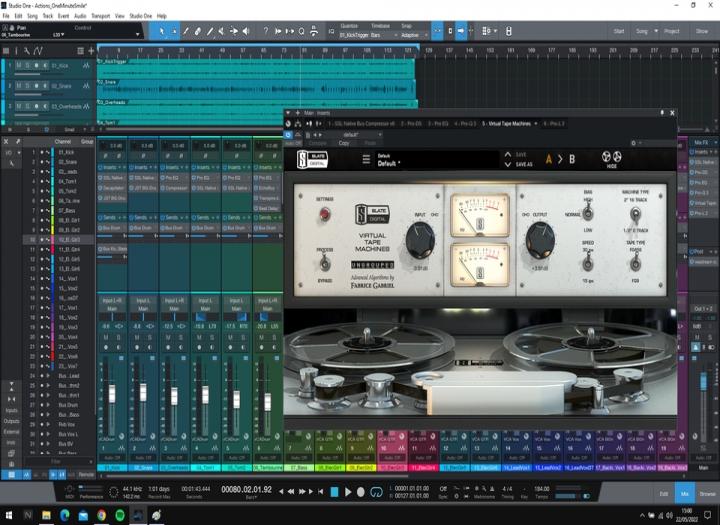This screenshot has width=720, height=525.
Task: Click the Windows Start button
Action: pyautogui.click(x=9, y=515)
